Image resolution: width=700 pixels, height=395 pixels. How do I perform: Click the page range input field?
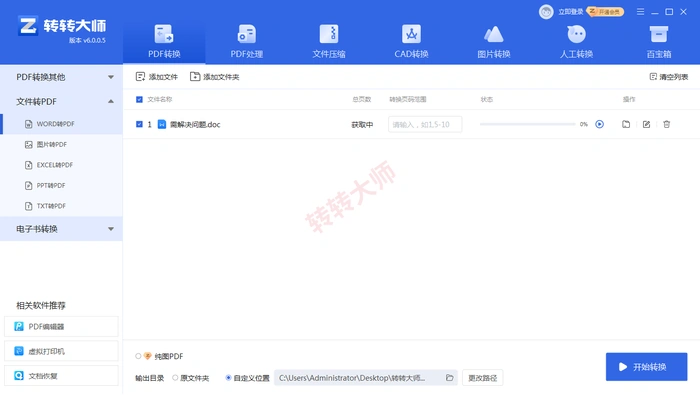425,125
